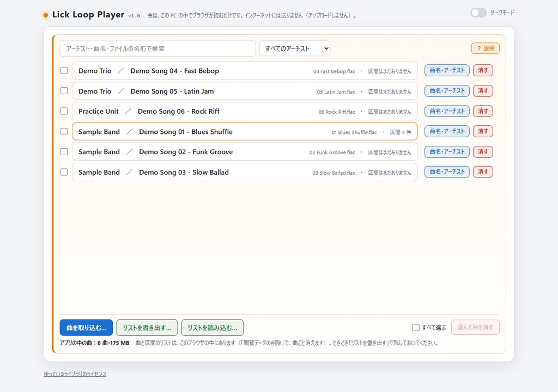
Task: Tick the checkbox for Demo Song 04 - Fast Bebop
Action: (x=64, y=70)
